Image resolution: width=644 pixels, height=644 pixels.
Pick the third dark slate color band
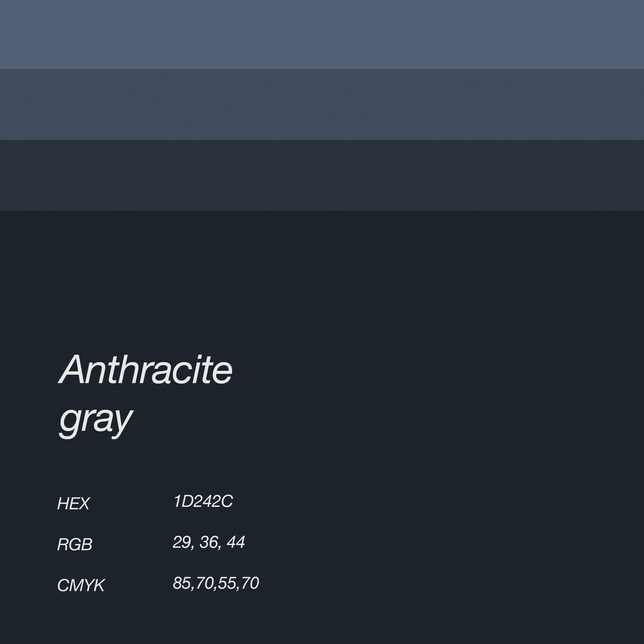(322, 175)
